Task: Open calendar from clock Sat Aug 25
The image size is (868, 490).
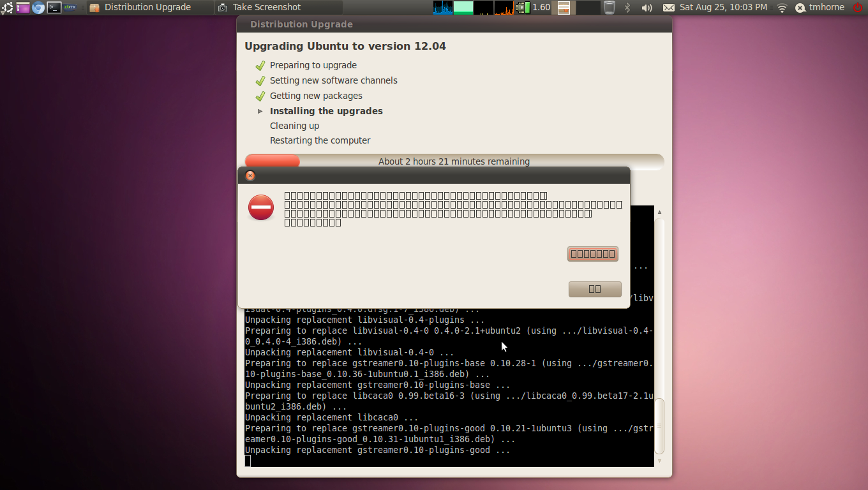Action: coord(724,8)
